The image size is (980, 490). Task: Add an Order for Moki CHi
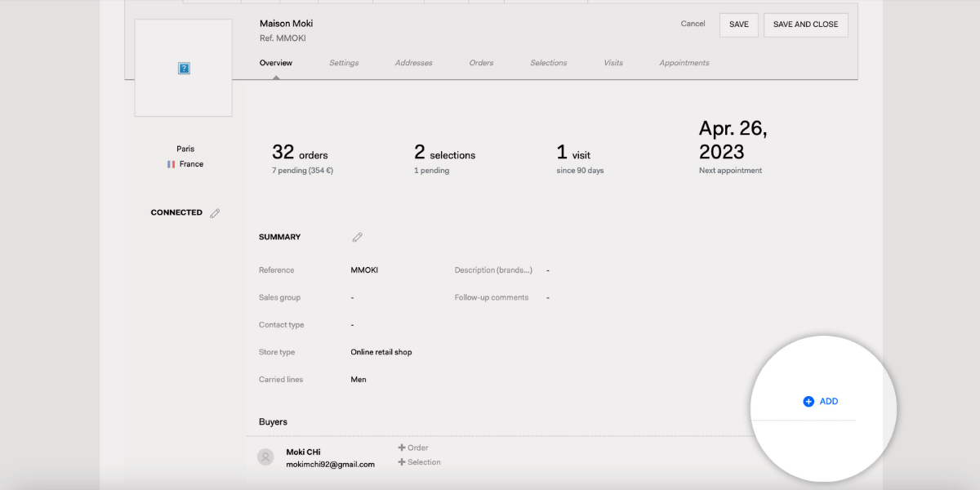[x=413, y=448]
